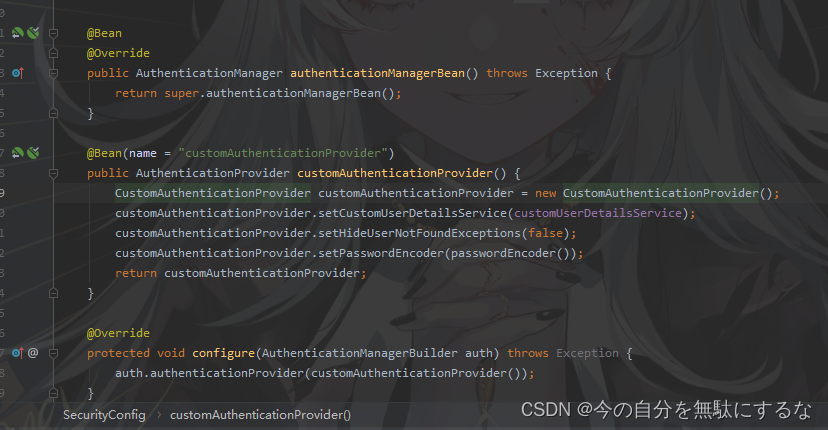
Task: Toggle fold marker at customAuthenticationProvider method closing brace
Action: point(53,293)
